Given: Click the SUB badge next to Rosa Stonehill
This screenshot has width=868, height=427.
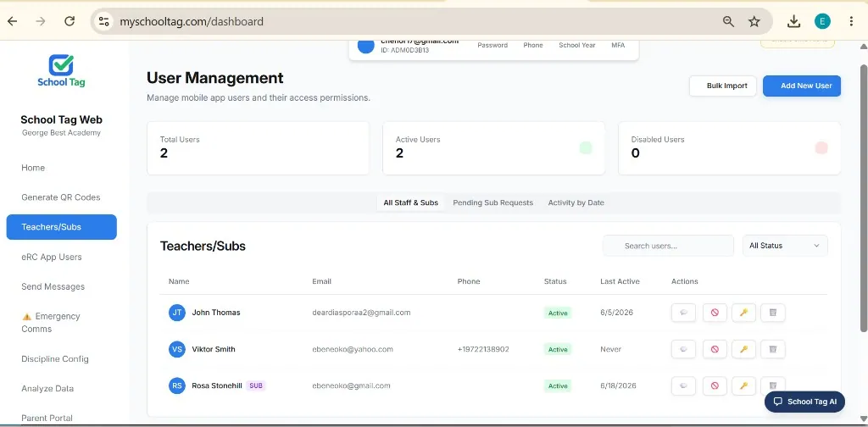Looking at the screenshot, I should 256,385.
